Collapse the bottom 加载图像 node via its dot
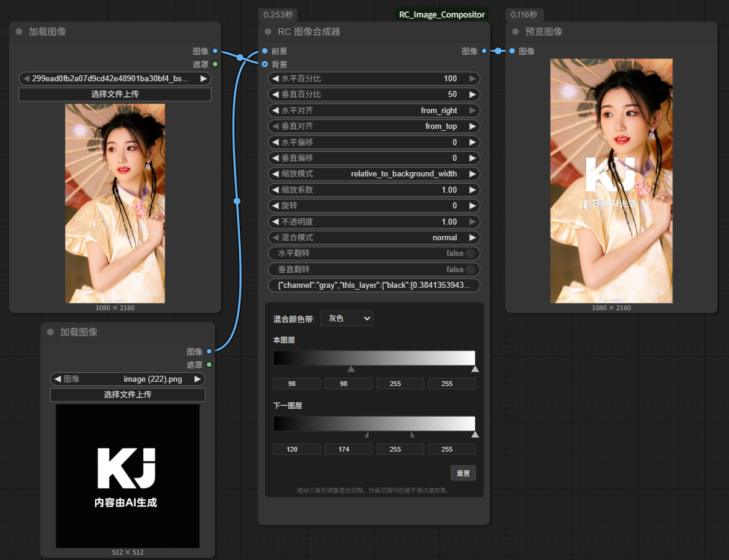This screenshot has height=560, width=729. [50, 332]
